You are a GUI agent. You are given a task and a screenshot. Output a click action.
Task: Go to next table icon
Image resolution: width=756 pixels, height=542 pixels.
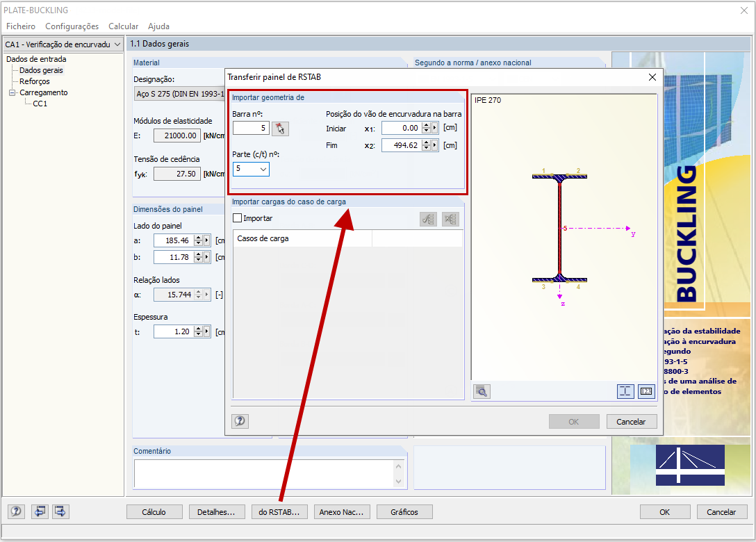[x=60, y=511]
